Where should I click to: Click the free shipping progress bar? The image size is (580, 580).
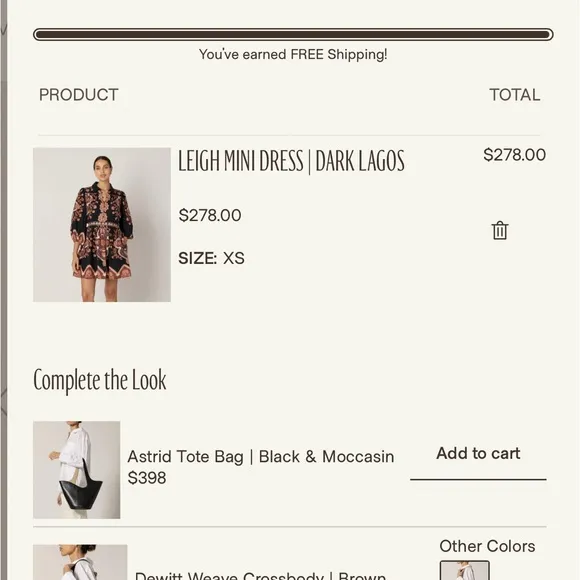[x=293, y=35]
